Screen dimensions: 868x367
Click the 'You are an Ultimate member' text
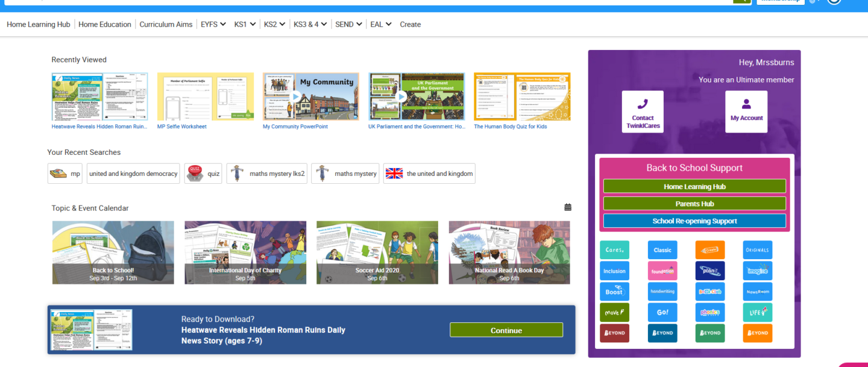click(746, 80)
